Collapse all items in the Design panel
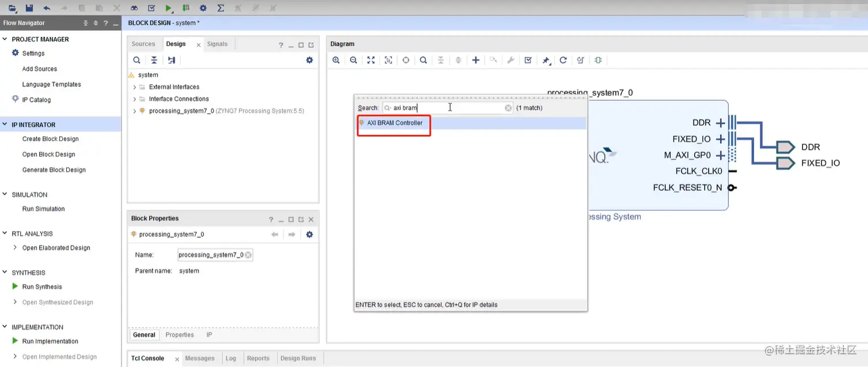This screenshot has height=367, width=868. click(x=154, y=60)
